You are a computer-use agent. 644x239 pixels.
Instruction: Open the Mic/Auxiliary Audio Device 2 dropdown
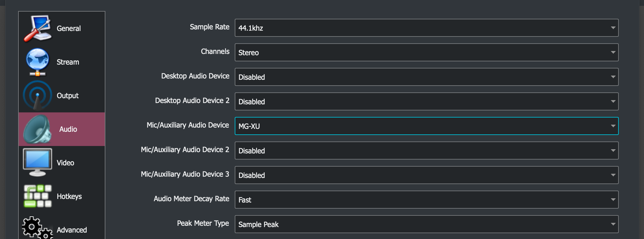(426, 151)
